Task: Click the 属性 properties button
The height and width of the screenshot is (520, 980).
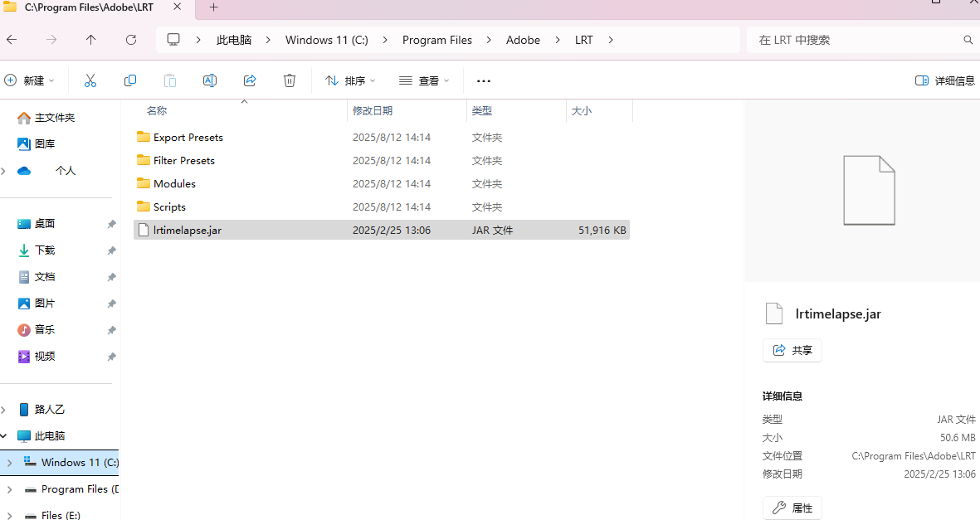Action: point(792,508)
